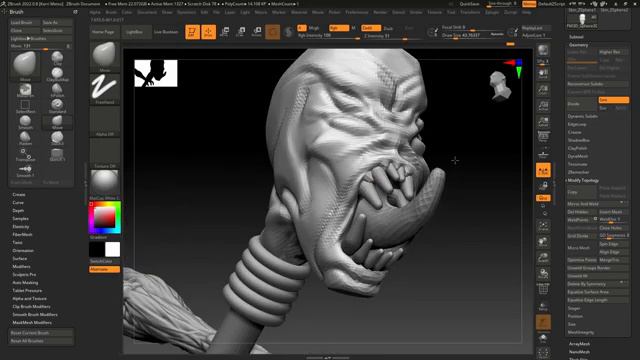This screenshot has height=360, width=640.
Task: Click the AAHalf icon on right shelf
Action: point(543,122)
